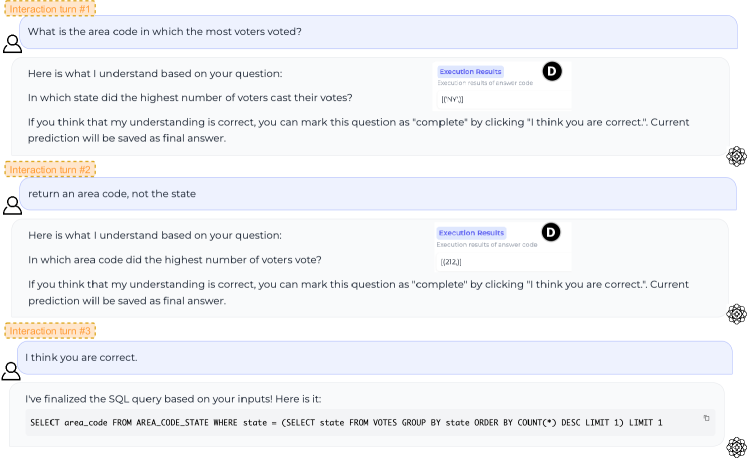747x460 pixels.
Task: Click the user avatar beside "I think you are correct."
Action: click(12, 370)
